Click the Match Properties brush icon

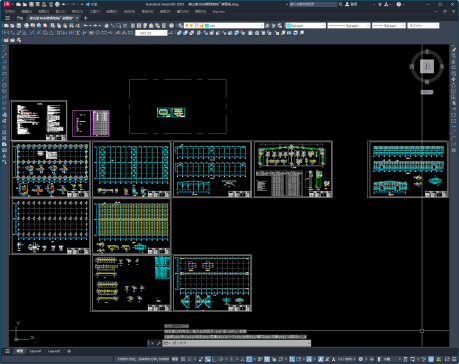[71, 25]
